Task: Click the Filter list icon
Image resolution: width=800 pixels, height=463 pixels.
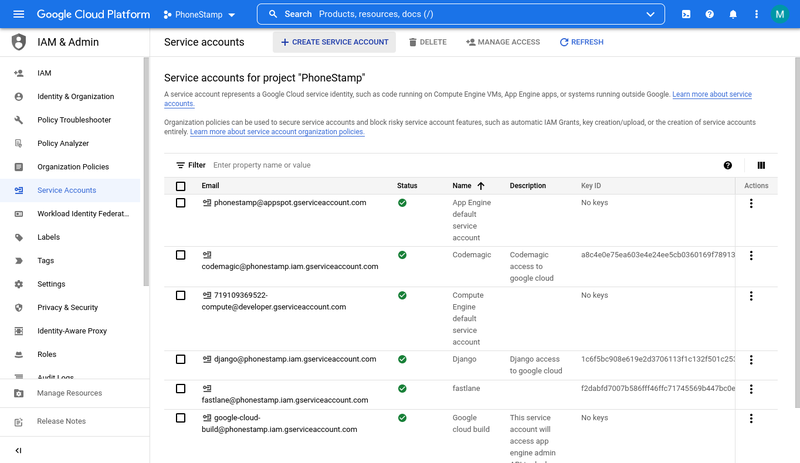Action: 180,165
